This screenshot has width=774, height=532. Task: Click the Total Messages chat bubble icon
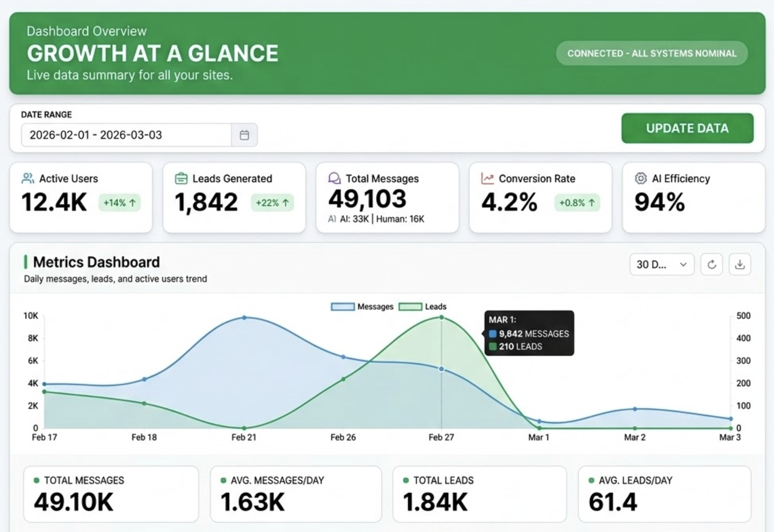pyautogui.click(x=334, y=179)
